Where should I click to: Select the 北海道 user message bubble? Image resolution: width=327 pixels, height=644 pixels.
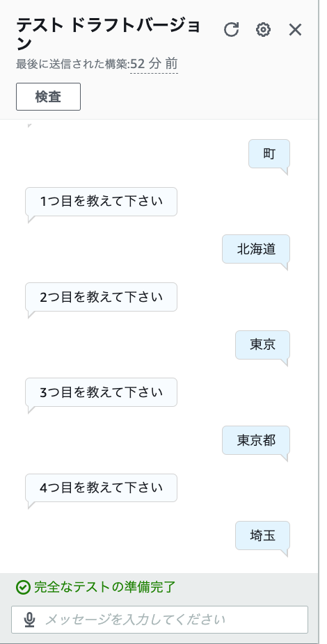tap(256, 249)
